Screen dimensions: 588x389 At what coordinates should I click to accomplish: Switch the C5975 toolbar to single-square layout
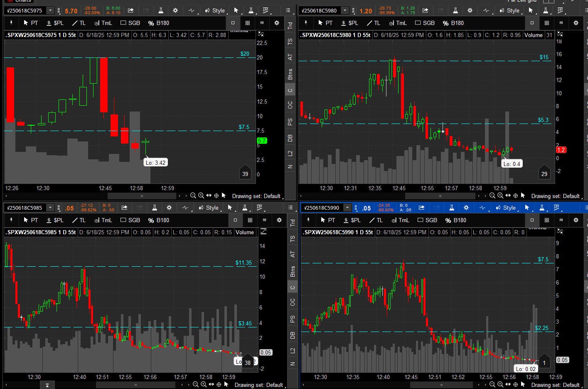(233, 23)
